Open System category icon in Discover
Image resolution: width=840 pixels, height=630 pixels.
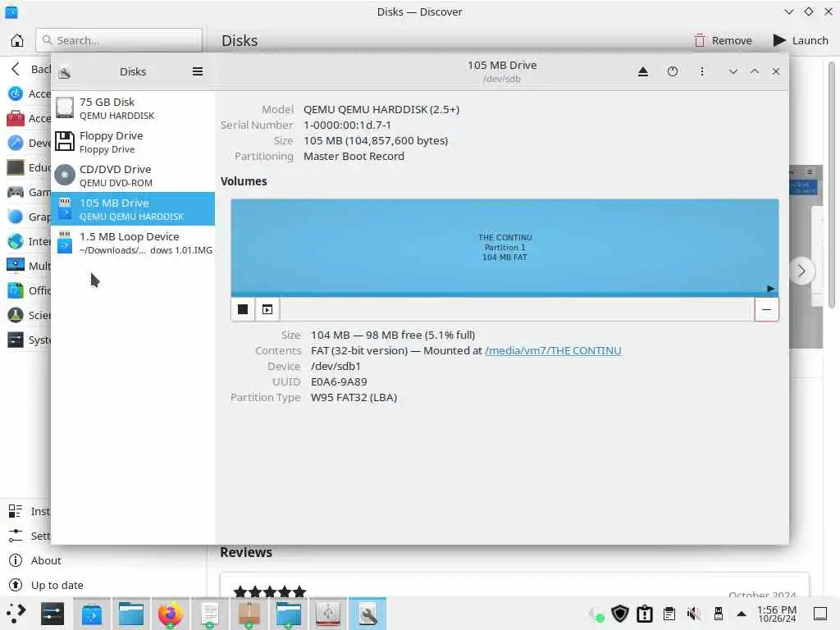tap(16, 340)
